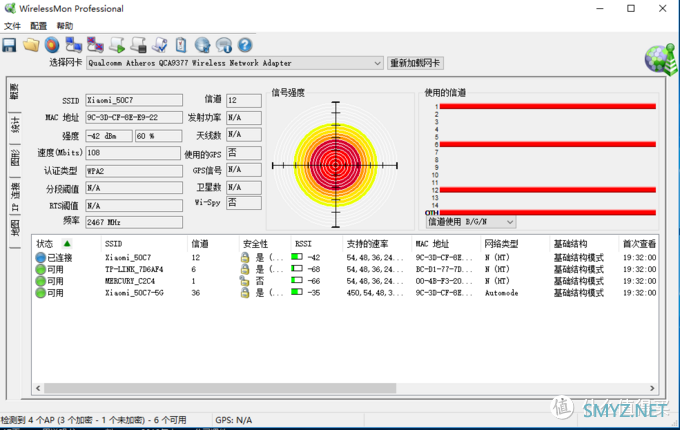This screenshot has width=680, height=430.
Task: Sort by the SSID column header
Action: [144, 244]
